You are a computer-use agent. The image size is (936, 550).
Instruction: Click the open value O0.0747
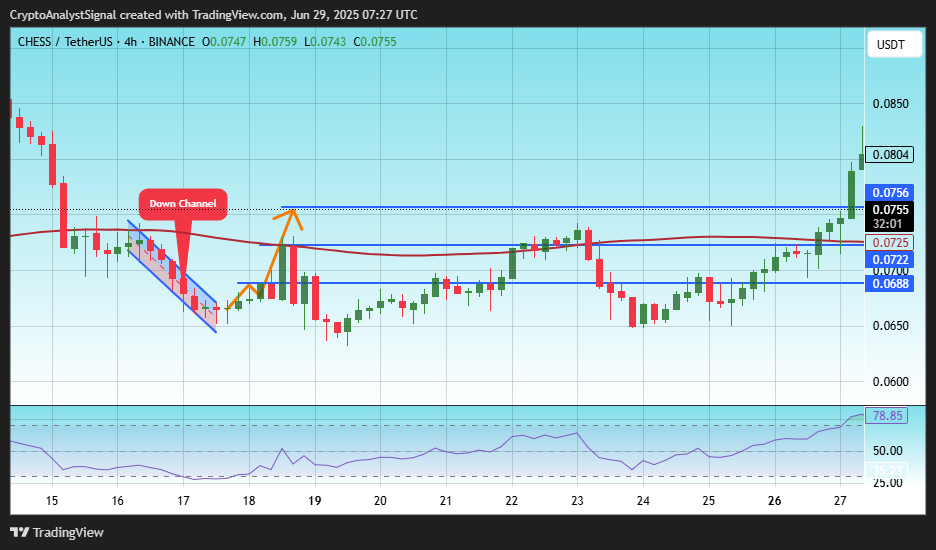click(x=224, y=42)
